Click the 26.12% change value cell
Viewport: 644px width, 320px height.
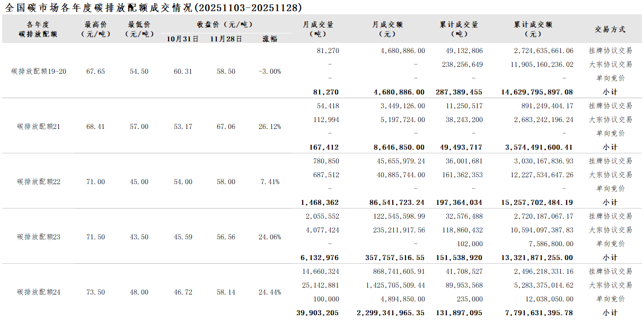pos(270,127)
